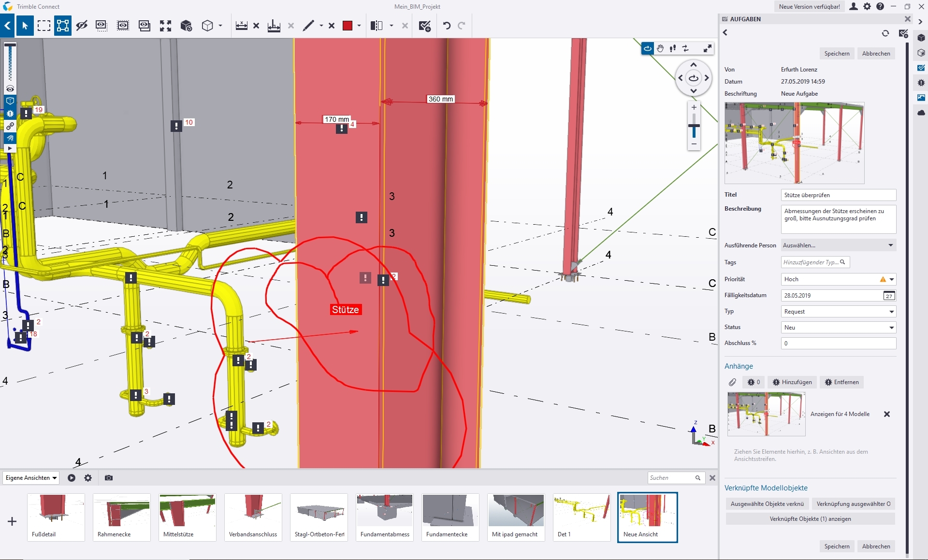928x560 pixels.
Task: Select the Rahmenecke view thumbnail
Action: coord(121,517)
